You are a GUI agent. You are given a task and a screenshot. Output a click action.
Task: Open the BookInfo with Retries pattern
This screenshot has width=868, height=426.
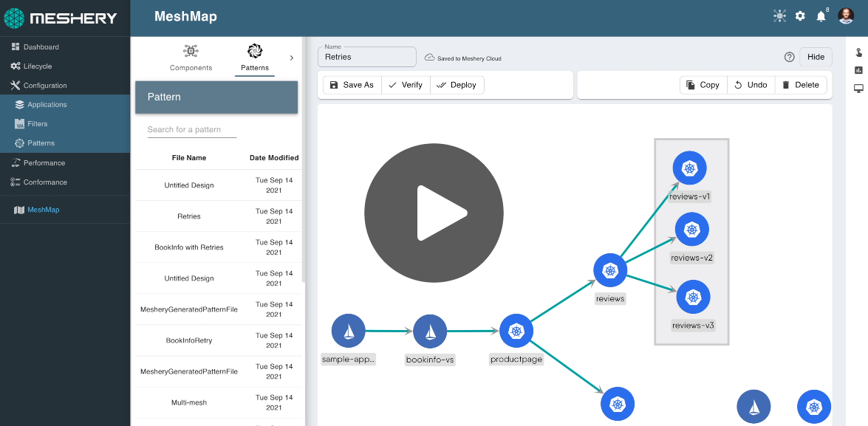coord(189,247)
